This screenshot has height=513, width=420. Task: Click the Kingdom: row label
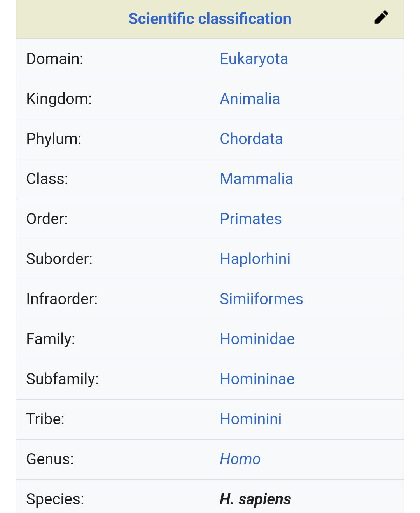click(x=59, y=99)
